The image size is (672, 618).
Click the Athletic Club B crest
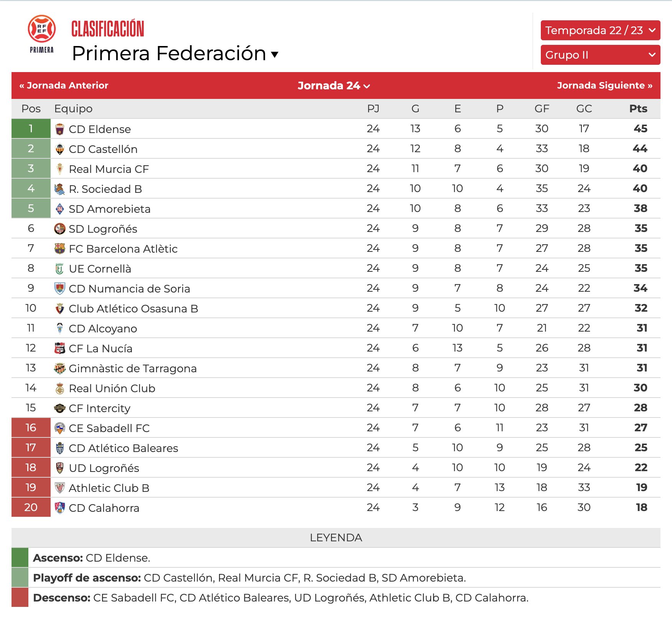click(59, 488)
